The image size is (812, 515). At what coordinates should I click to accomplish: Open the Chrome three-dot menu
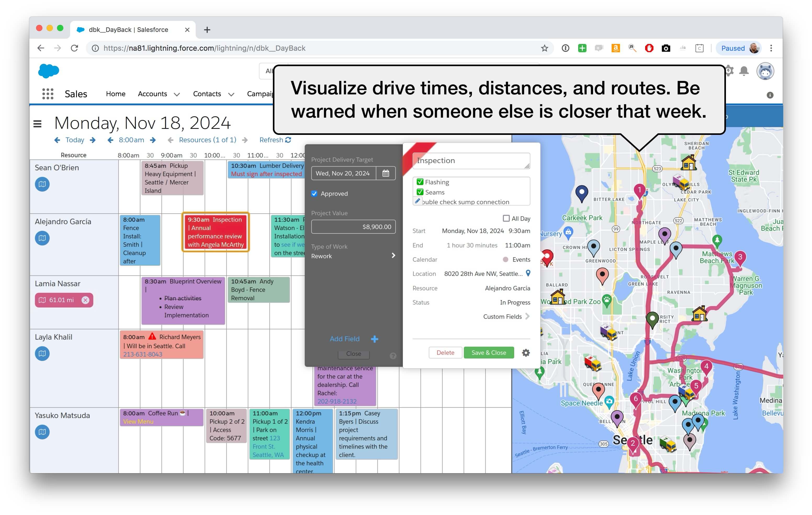pos(771,48)
